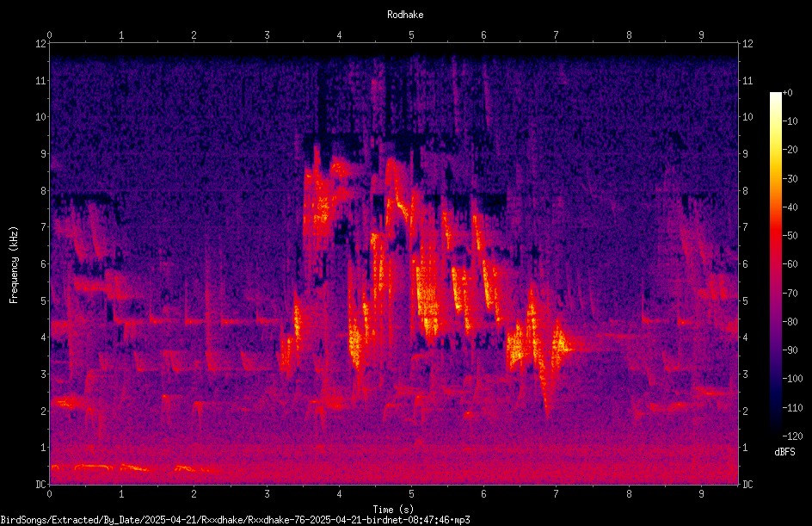Click the 5 kHz label on left axis
This screenshot has width=812, height=526.
[x=43, y=301]
